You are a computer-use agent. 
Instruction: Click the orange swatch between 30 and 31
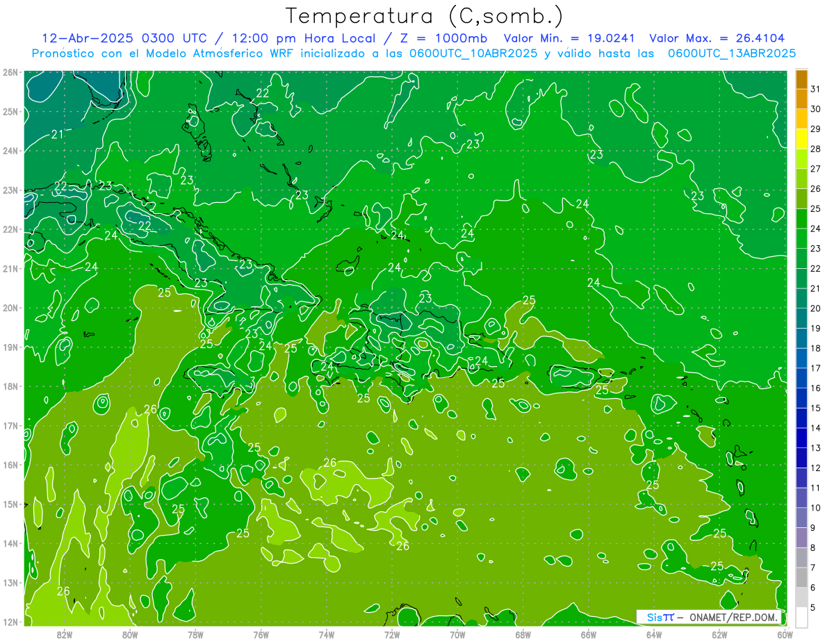(801, 99)
